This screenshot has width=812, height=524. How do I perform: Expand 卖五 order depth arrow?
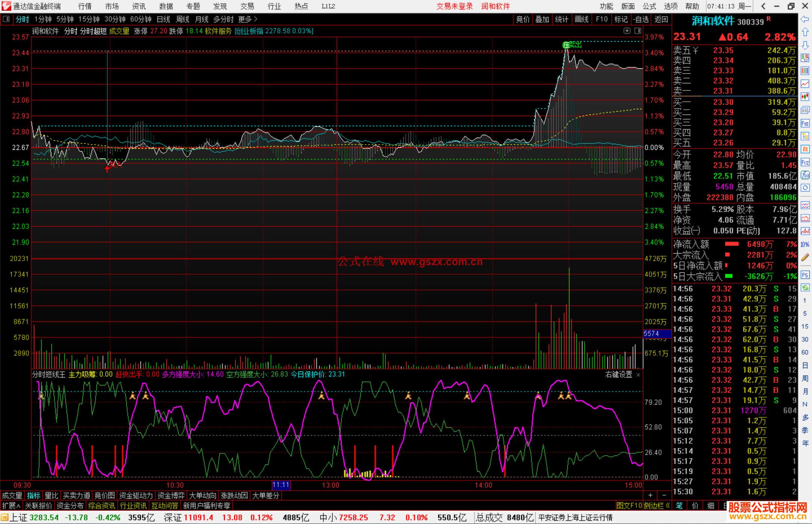pyautogui.click(x=696, y=50)
